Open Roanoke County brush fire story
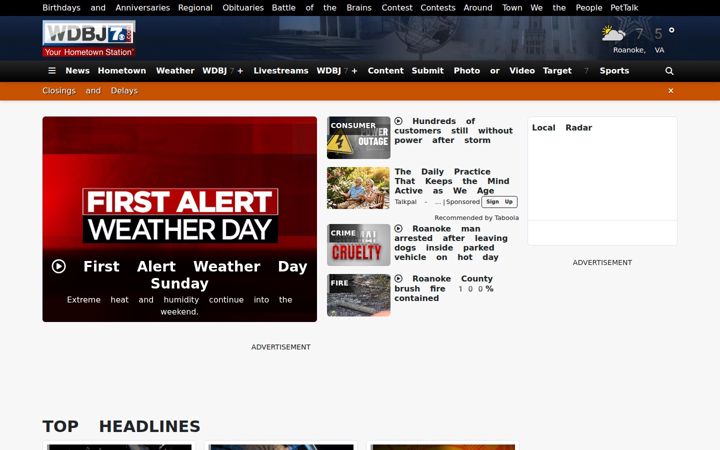This screenshot has height=450, width=720. (x=444, y=288)
